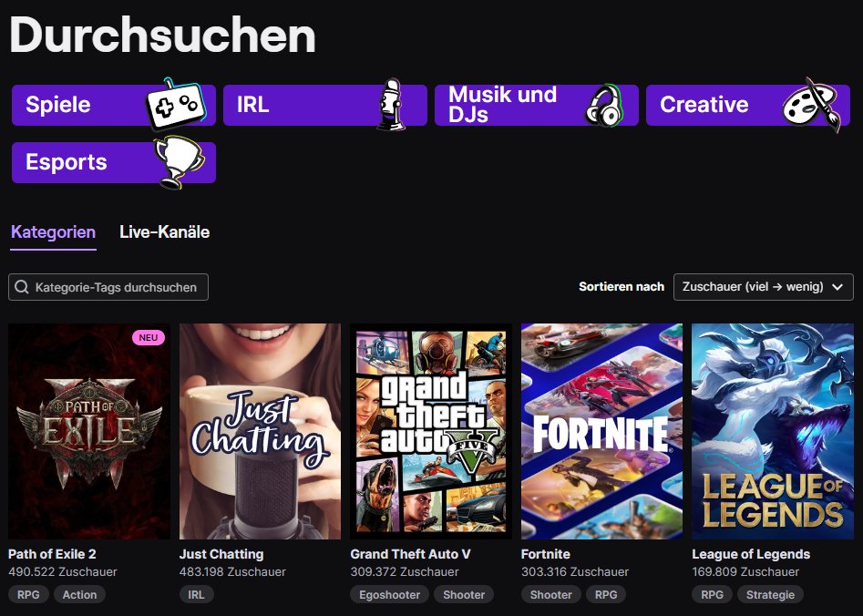Click the headphones icon on Musik und DJs
Screen dimensions: 863x616
603,105
